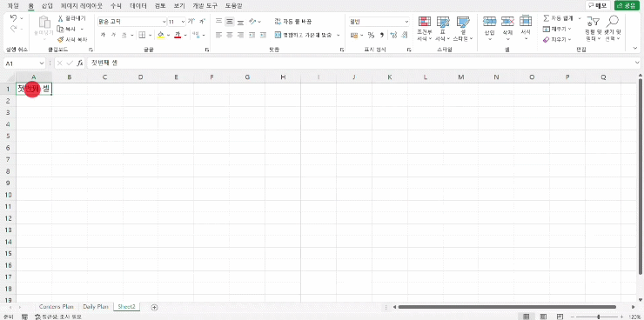Expand the fill color dropdown arrow
The height and width of the screenshot is (320, 644).
coord(168,36)
